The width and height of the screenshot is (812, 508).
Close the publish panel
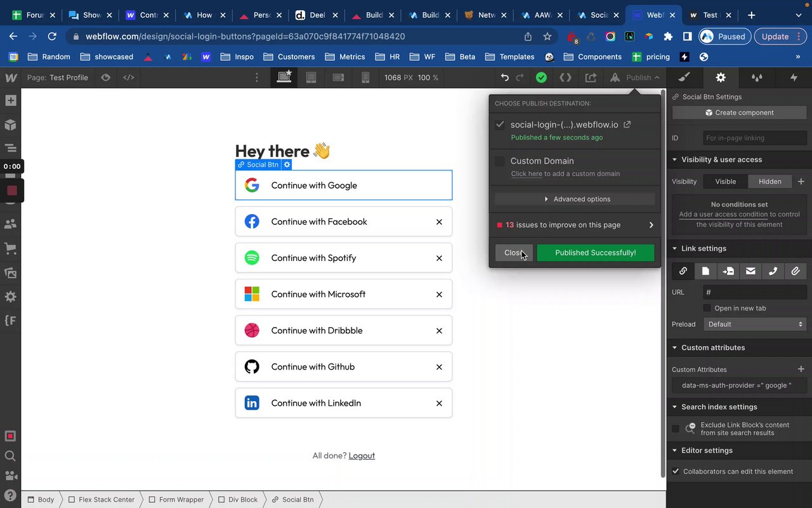coord(514,253)
